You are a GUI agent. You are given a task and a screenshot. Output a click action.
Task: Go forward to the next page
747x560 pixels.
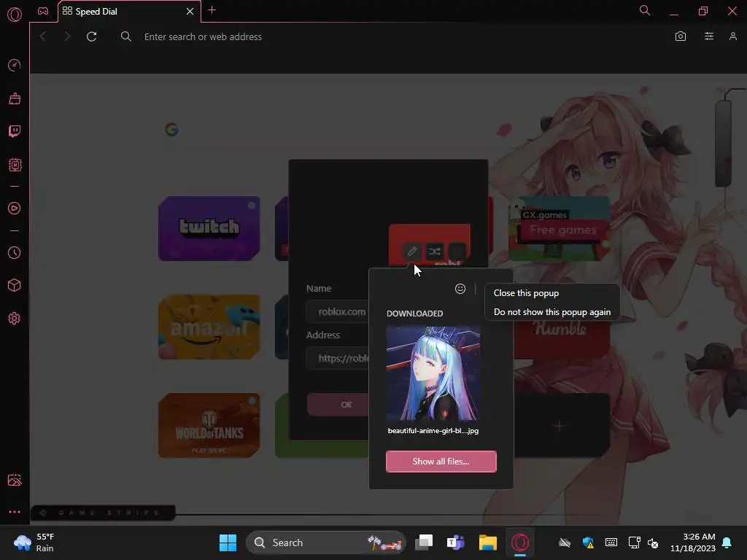point(67,36)
